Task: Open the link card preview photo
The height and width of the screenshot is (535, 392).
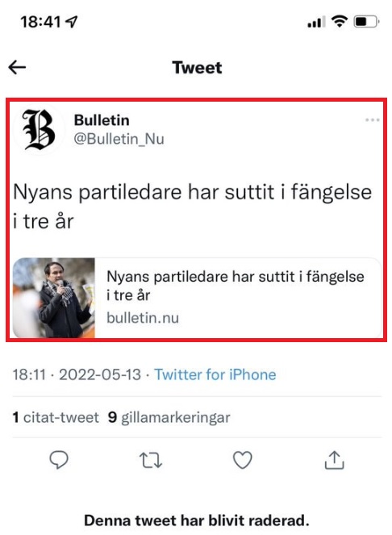Action: click(x=54, y=298)
